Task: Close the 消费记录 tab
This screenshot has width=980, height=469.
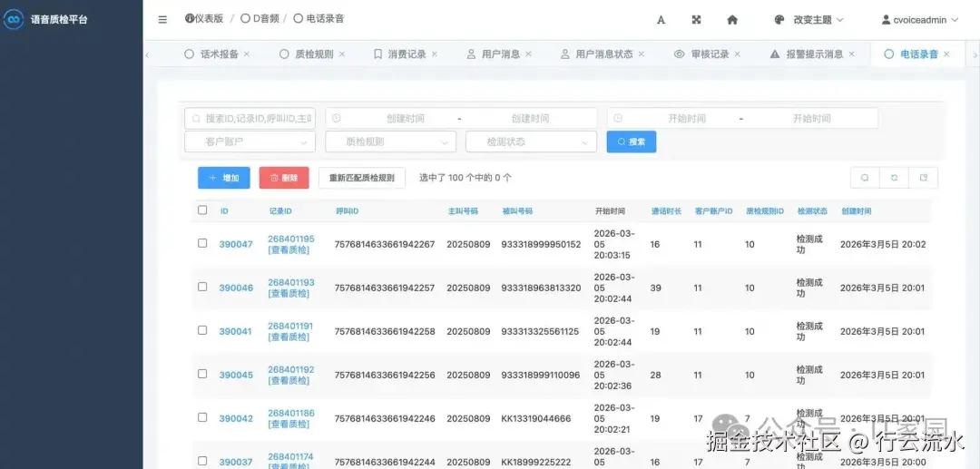Action: point(435,54)
